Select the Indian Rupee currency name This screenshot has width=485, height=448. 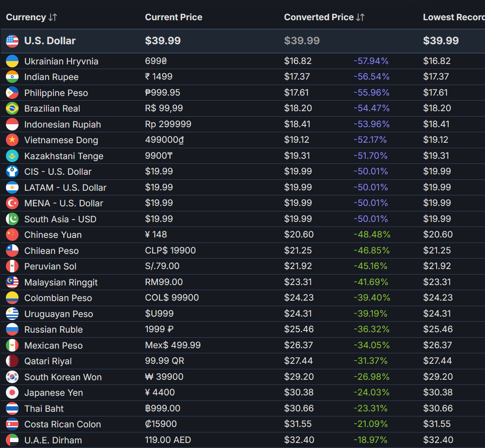point(51,77)
